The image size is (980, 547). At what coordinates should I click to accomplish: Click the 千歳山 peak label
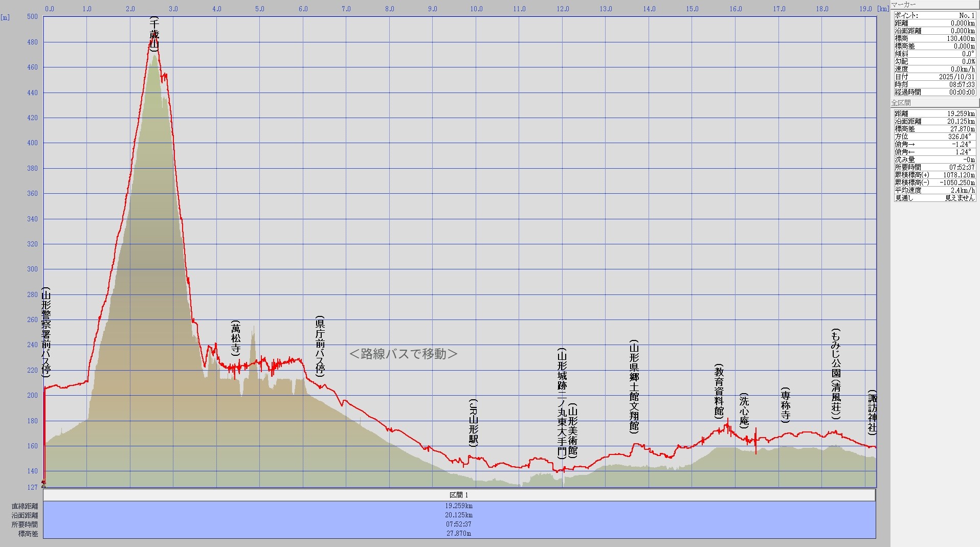[x=154, y=34]
